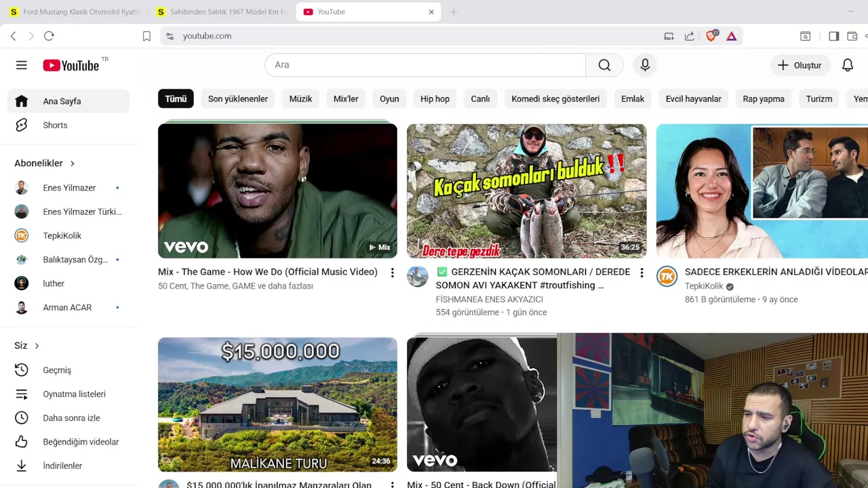Image resolution: width=868 pixels, height=488 pixels.
Task: Click FİSHMANEA channel avatar
Action: point(418,277)
